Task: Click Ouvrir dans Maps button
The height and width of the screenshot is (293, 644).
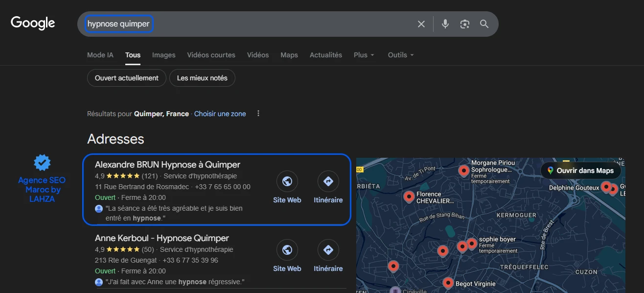Action: (x=580, y=171)
